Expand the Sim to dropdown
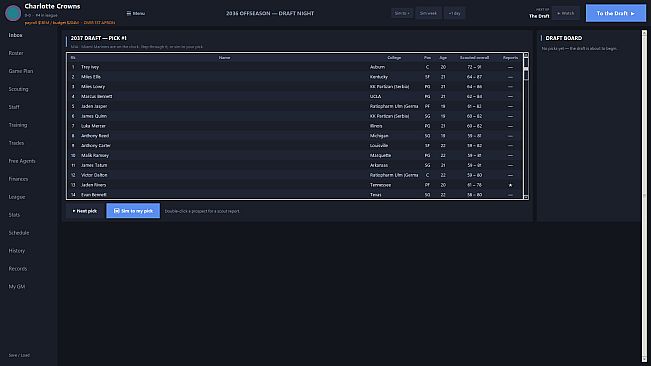Image resolution: width=651 pixels, height=366 pixels. click(x=402, y=13)
